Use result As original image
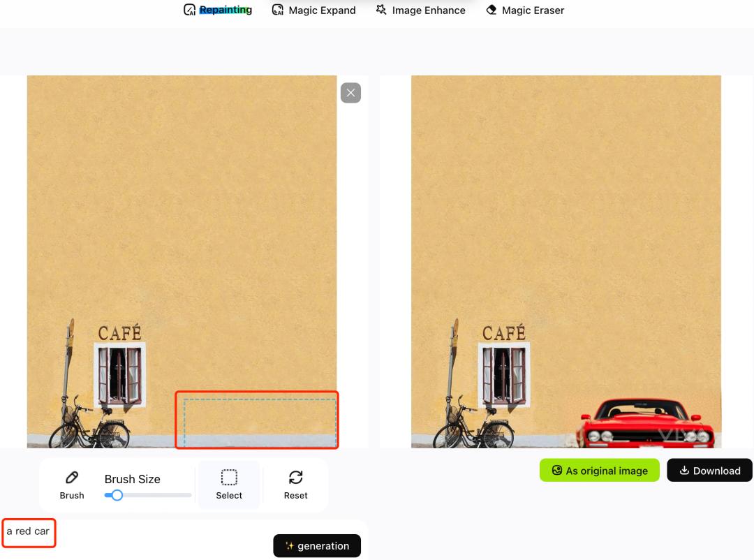The image size is (754, 560). coord(600,470)
